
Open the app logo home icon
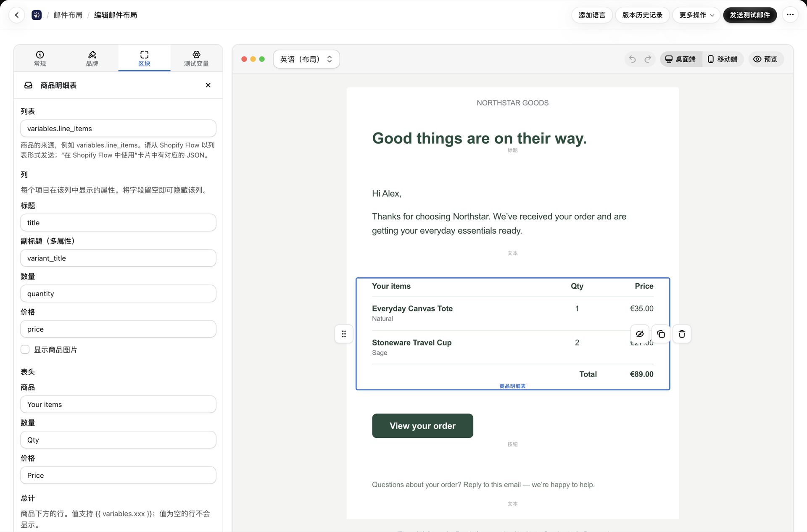point(37,15)
